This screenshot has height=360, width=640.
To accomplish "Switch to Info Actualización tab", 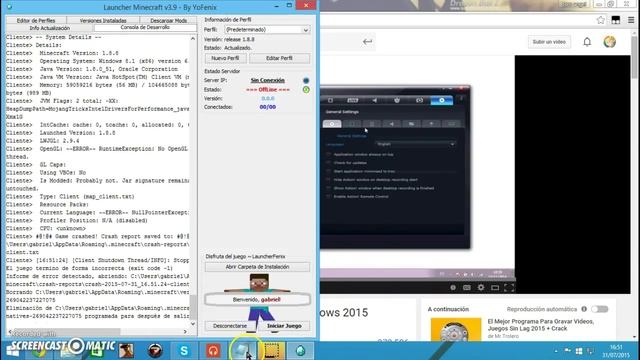I will click(50, 28).
